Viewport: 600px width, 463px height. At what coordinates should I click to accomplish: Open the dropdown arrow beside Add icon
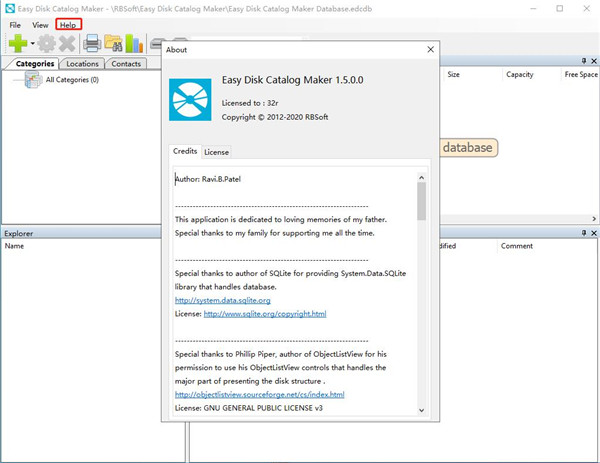click(33, 44)
